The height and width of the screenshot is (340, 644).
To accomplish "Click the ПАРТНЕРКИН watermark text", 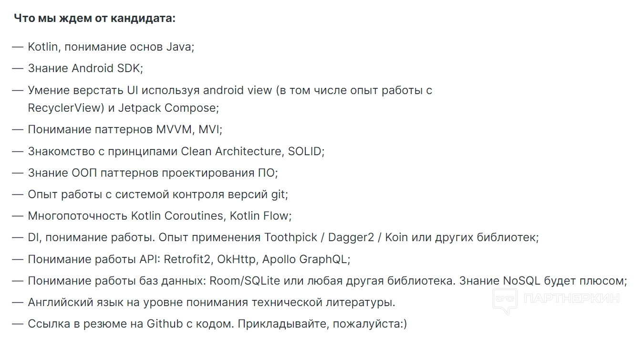I will pos(571,299).
